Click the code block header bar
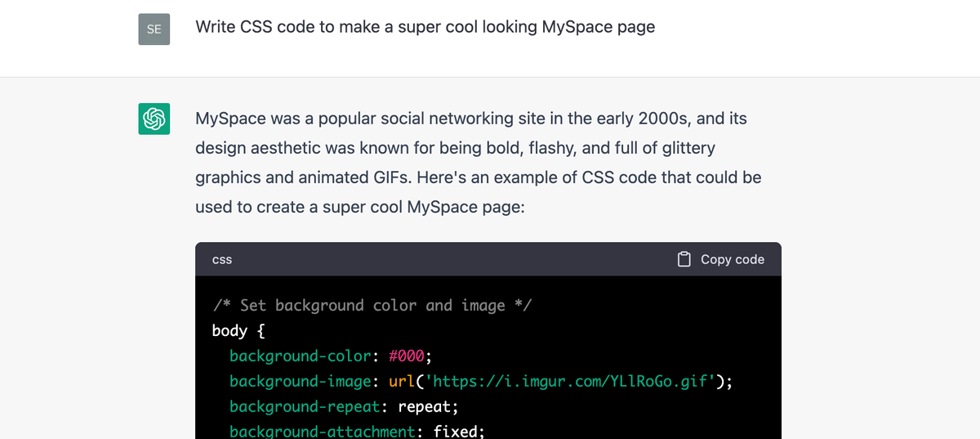980x439 pixels. [x=488, y=259]
